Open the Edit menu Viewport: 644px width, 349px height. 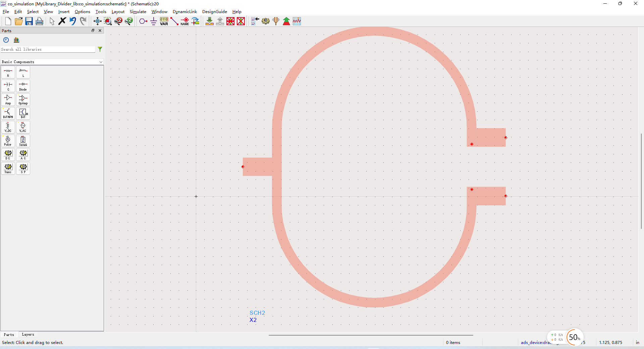click(18, 12)
